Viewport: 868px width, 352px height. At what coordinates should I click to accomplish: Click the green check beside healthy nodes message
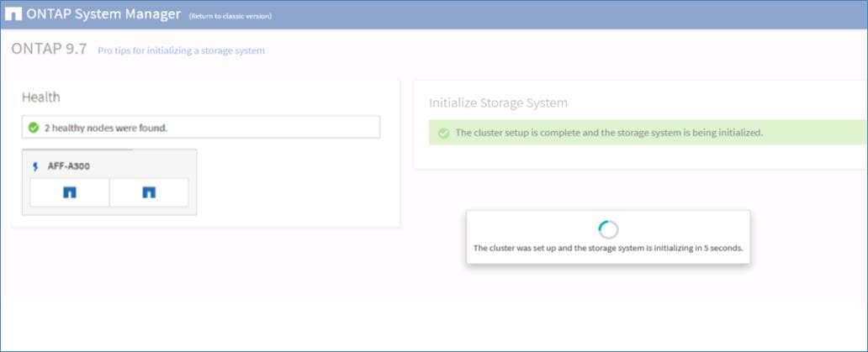33,128
